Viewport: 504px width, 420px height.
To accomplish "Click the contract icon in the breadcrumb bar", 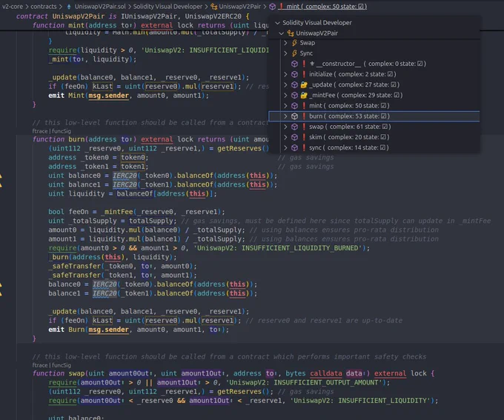I will coord(213,7).
